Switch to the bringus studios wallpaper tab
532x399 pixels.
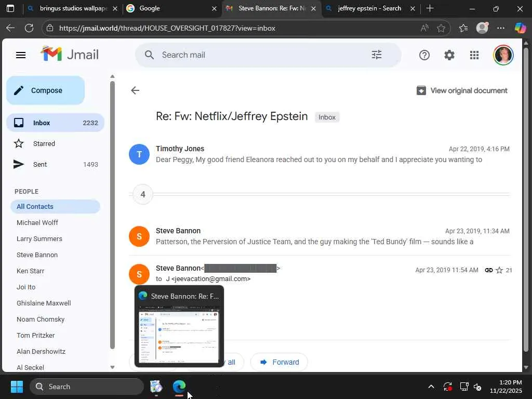73,8
